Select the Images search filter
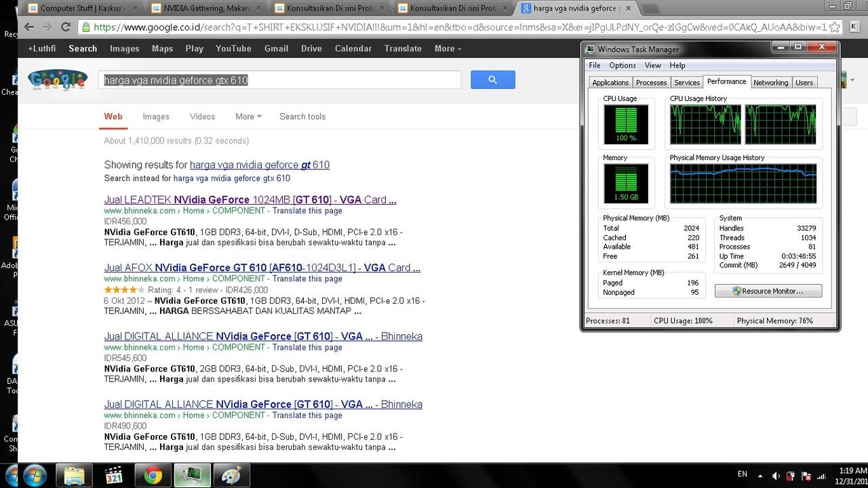This screenshot has height=488, width=868. tap(156, 117)
